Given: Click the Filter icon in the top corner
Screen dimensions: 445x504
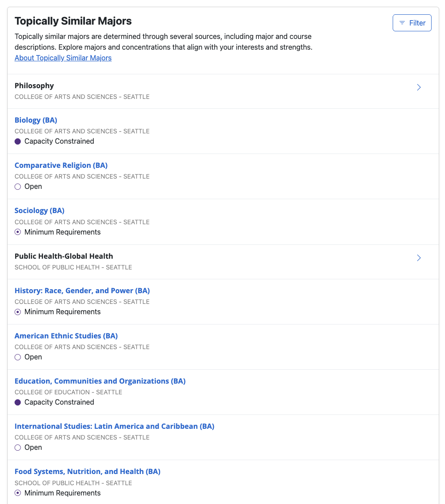Looking at the screenshot, I should click(403, 22).
